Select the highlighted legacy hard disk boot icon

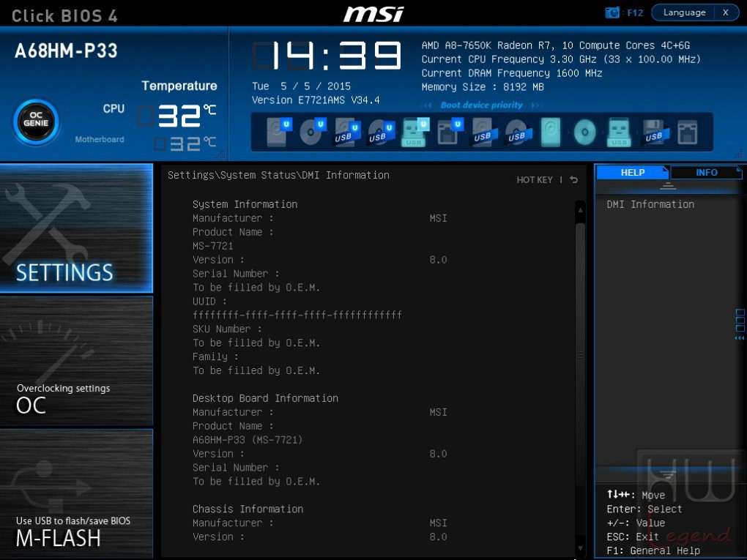pyautogui.click(x=551, y=132)
